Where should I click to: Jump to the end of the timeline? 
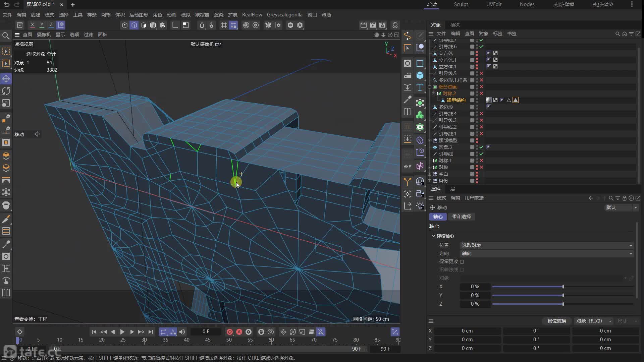coord(151,332)
